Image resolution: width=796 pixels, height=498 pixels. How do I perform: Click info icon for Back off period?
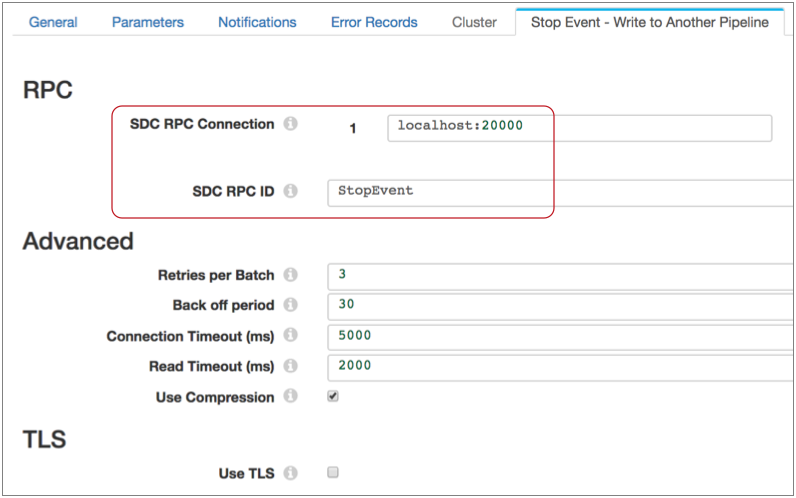[290, 305]
